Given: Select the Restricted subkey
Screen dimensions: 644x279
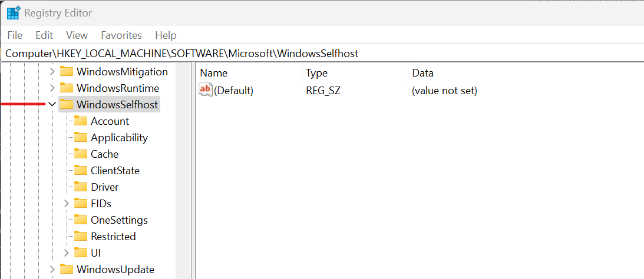Looking at the screenshot, I should coord(113,237).
